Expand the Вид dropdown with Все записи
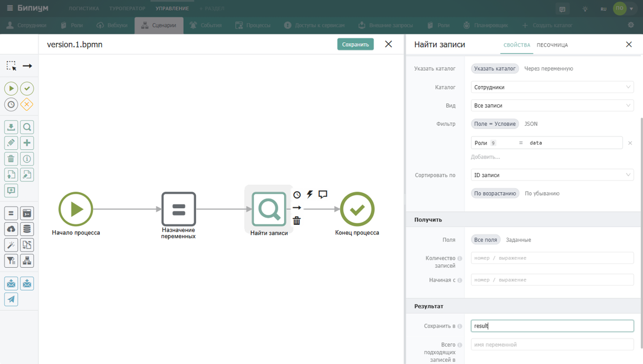The width and height of the screenshot is (643, 364). (552, 105)
